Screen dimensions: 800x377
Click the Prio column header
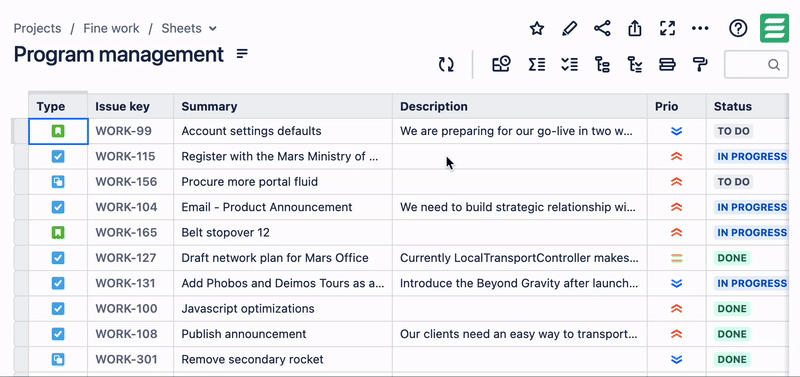click(x=677, y=107)
